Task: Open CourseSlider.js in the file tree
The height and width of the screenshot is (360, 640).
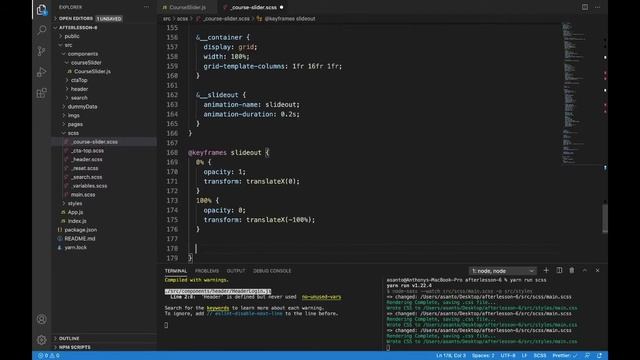Action: click(x=92, y=71)
